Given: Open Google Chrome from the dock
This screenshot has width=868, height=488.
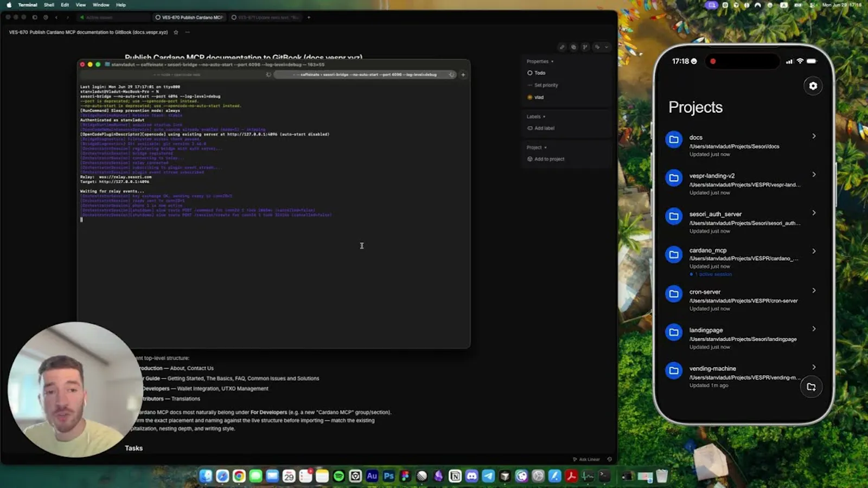Looking at the screenshot, I should click(239, 476).
